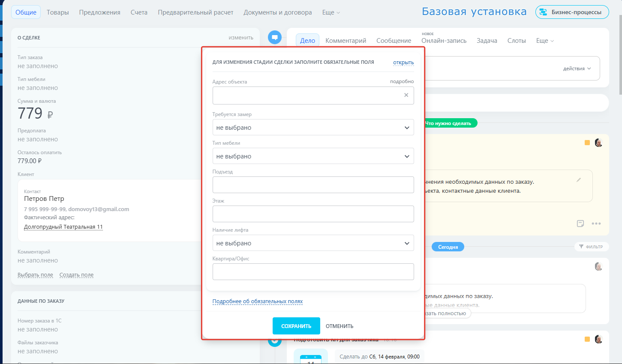
Task: Click изменить in the О сделке section
Action: click(x=241, y=38)
